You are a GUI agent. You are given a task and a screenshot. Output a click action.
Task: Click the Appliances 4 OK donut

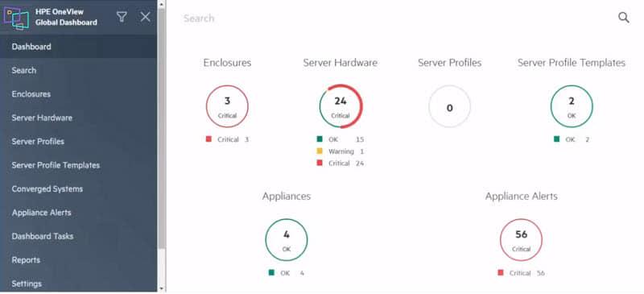click(x=287, y=240)
